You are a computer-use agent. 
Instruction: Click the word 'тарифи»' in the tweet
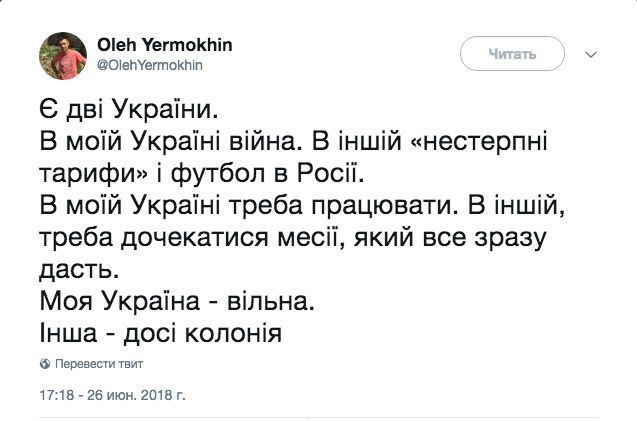pos(93,175)
